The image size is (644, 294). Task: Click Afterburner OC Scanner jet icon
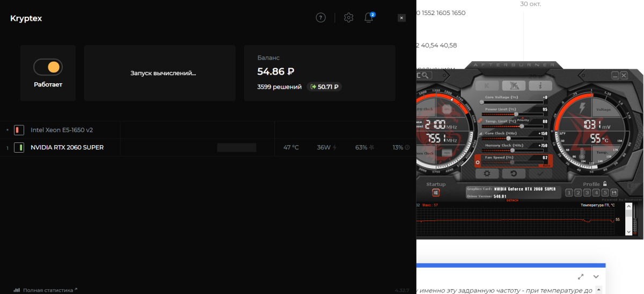click(x=514, y=85)
